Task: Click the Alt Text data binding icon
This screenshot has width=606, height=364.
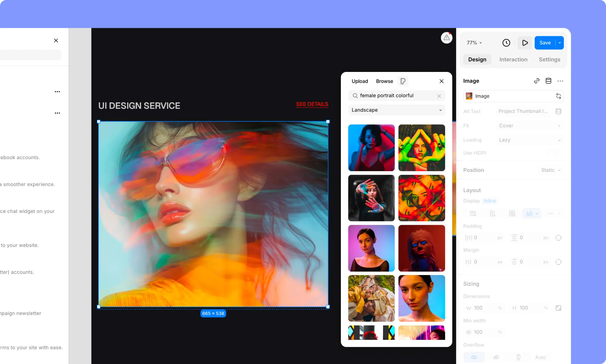Action: tap(558, 111)
